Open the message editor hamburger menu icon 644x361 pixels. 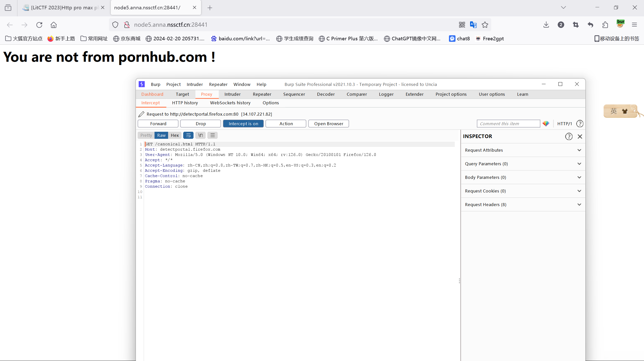212,135
